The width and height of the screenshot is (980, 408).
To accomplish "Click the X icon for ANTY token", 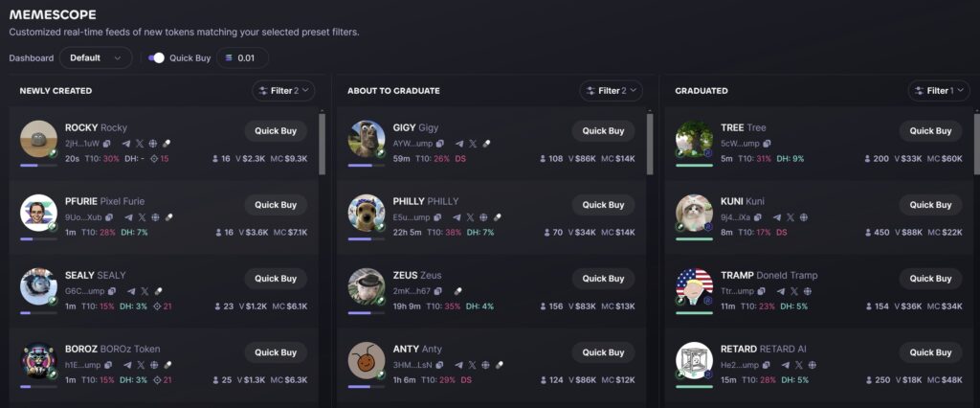I will tap(472, 365).
